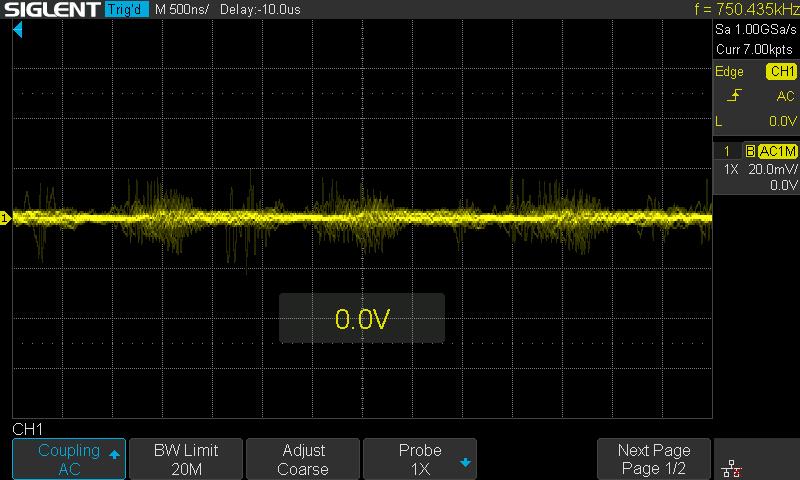Open the Probe 1X menu
Viewport: 800px width, 480px height.
coord(420,459)
